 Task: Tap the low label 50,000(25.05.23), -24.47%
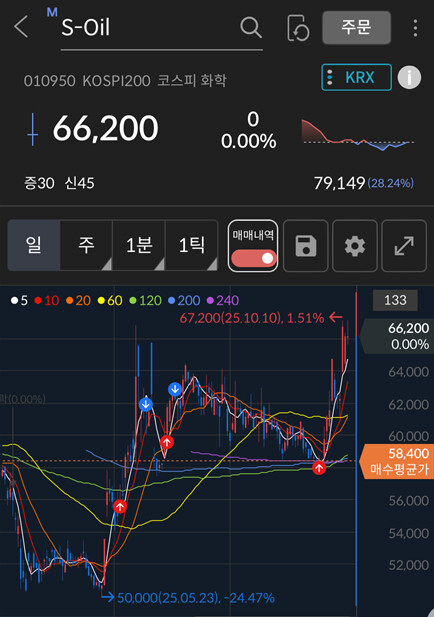point(196,598)
